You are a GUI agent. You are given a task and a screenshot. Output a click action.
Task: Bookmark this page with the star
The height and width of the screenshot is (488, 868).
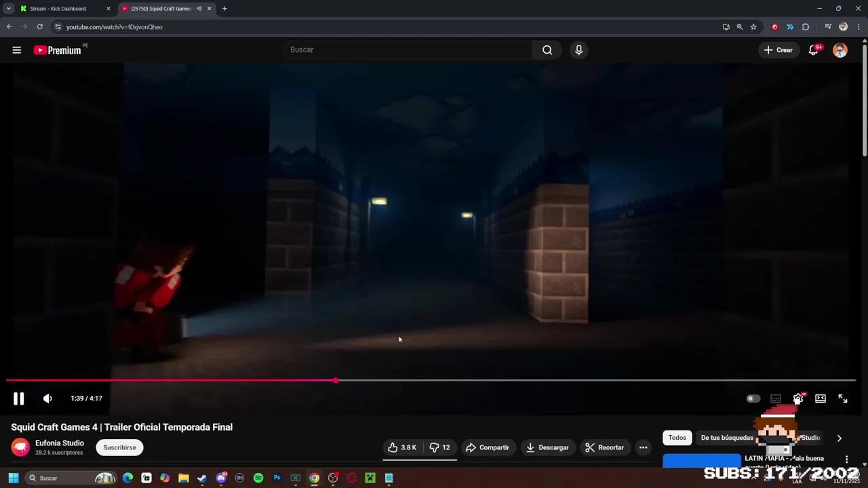(753, 27)
